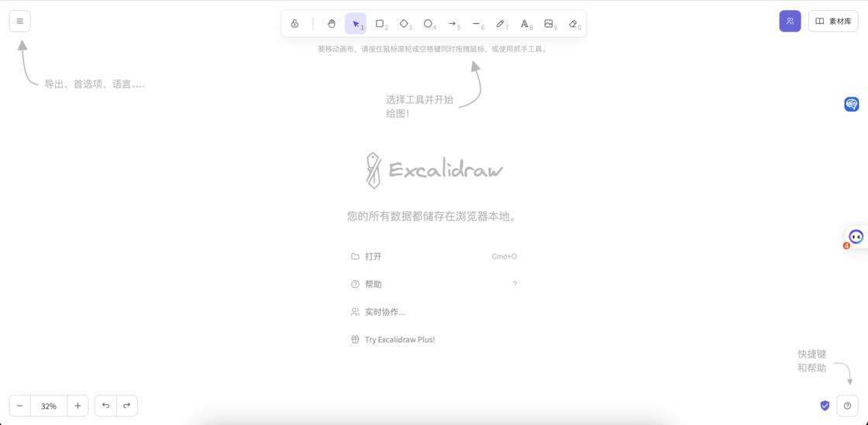The width and height of the screenshot is (868, 425).
Task: Open the hamburger main menu
Action: click(x=20, y=21)
